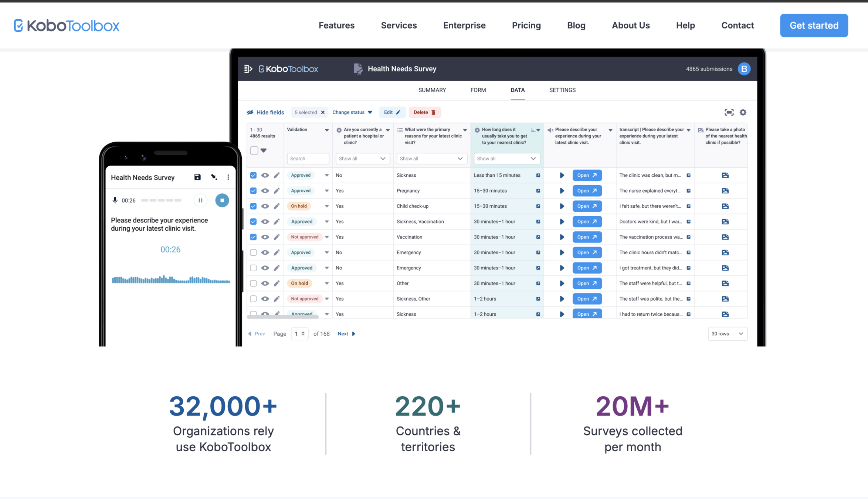Image resolution: width=868 pixels, height=499 pixels.
Task: Play audio for the Pregnancy row
Action: [x=562, y=191]
